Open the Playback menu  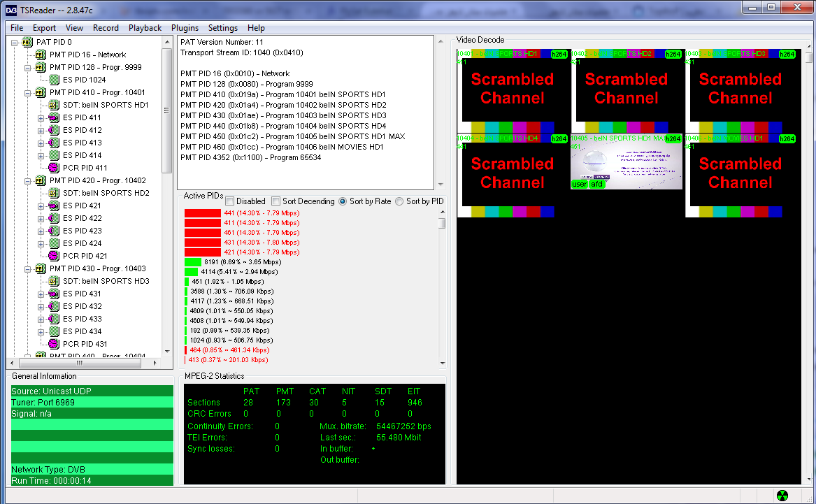point(145,28)
